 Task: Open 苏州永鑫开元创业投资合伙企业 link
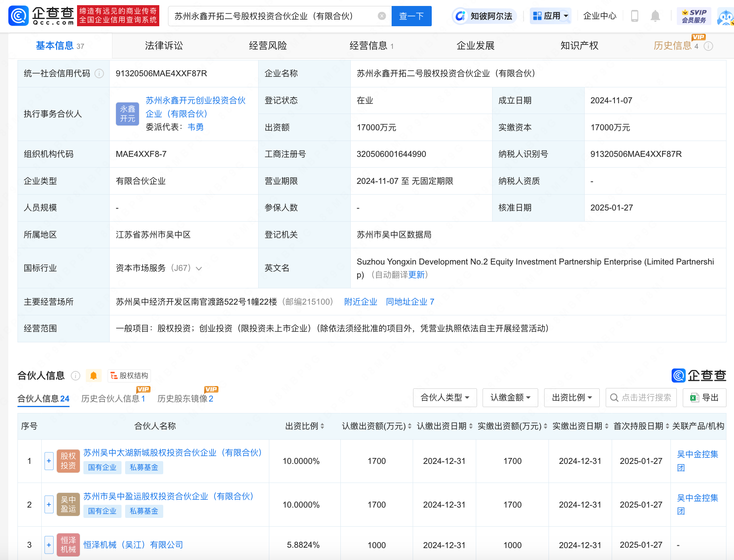(x=195, y=107)
